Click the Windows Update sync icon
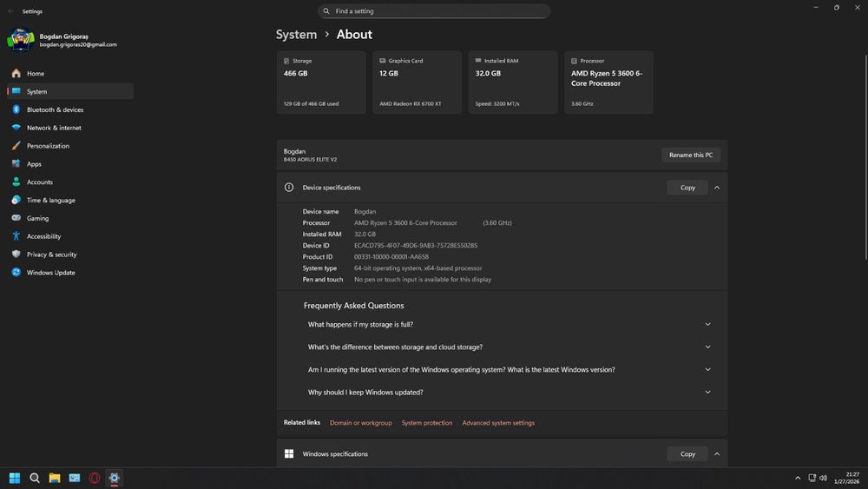The width and height of the screenshot is (868, 489). [x=16, y=272]
